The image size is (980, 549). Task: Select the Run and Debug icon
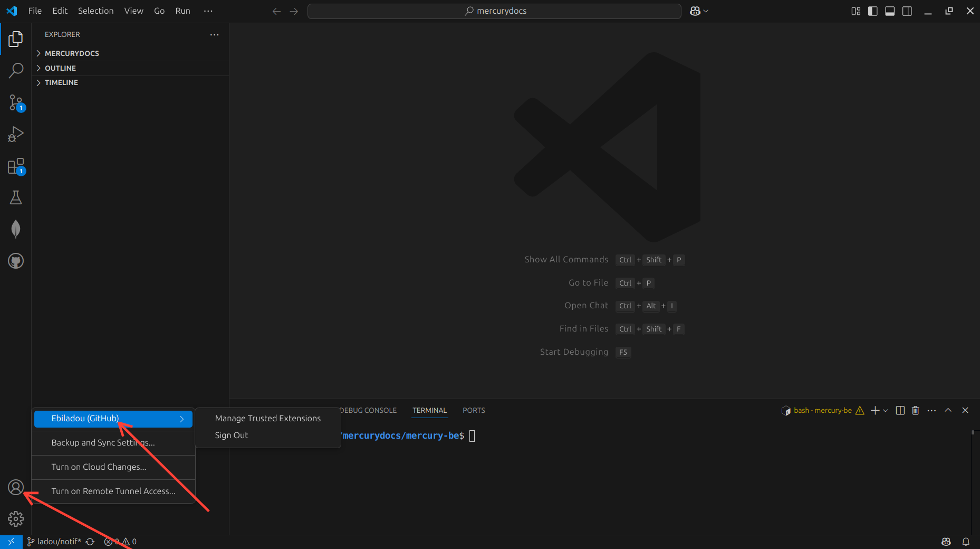(x=16, y=134)
